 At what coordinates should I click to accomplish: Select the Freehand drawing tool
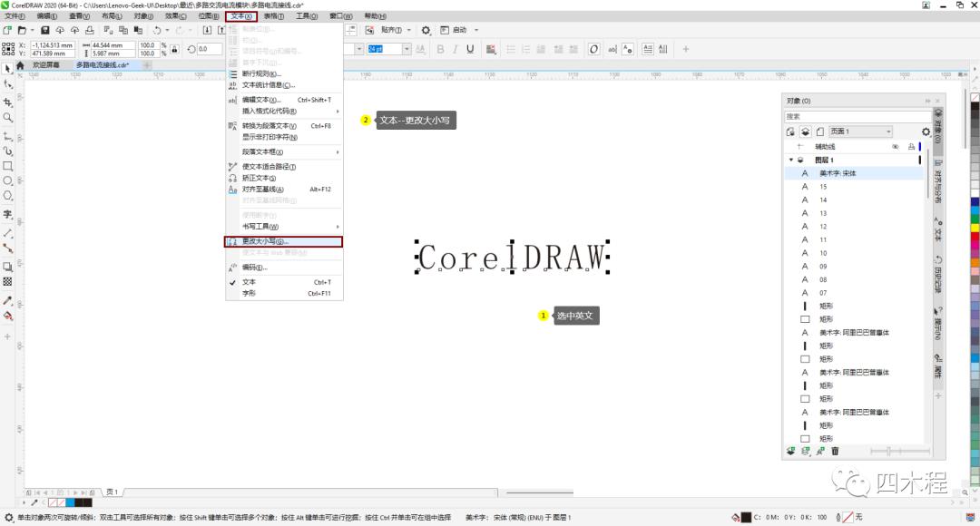7,135
